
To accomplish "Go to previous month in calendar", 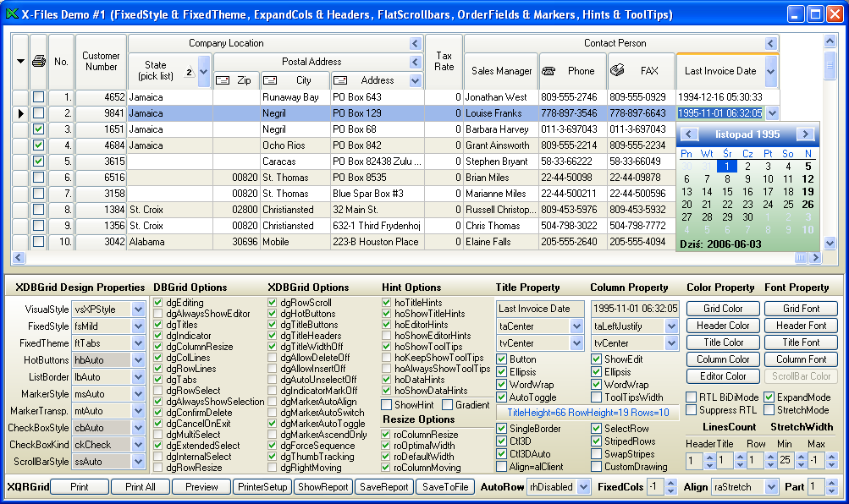I will (x=689, y=134).
